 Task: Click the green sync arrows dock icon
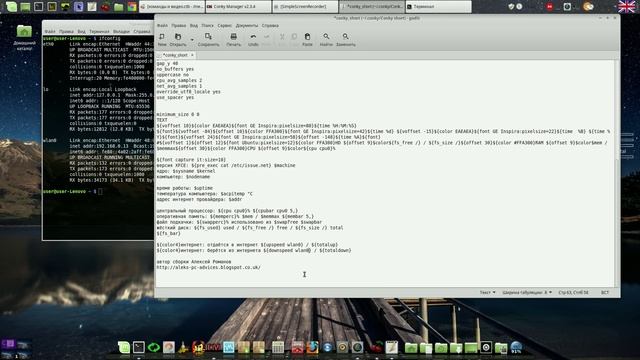tap(154, 347)
